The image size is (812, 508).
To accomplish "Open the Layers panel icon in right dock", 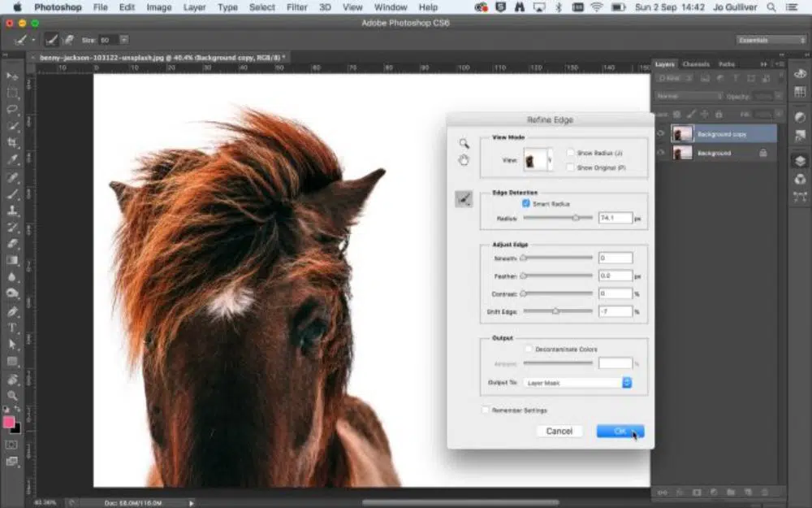I will tap(800, 160).
